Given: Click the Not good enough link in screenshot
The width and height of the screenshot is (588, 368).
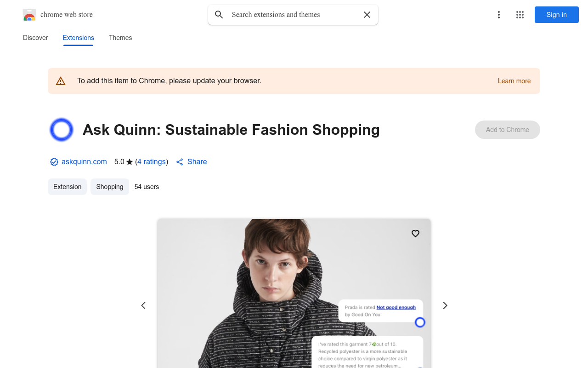Looking at the screenshot, I should [396, 307].
